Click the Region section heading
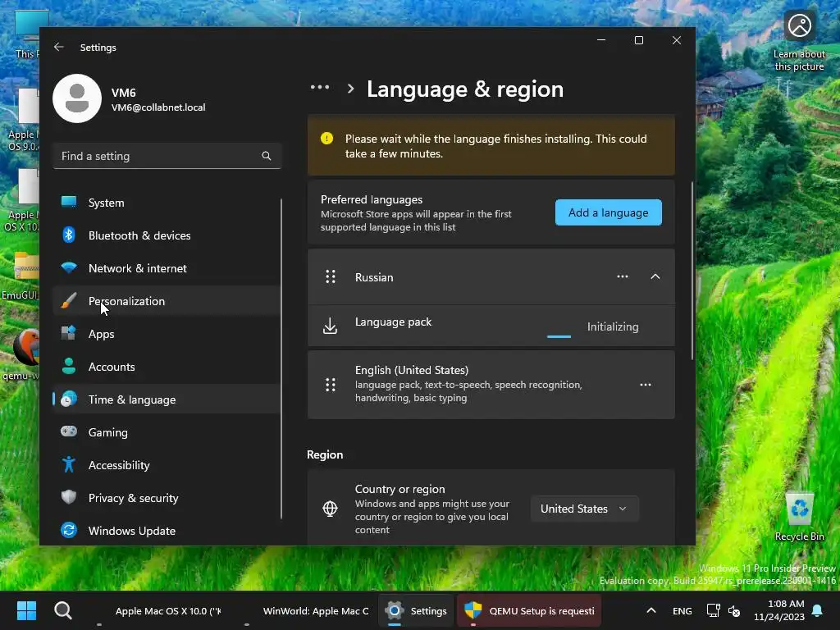 coord(325,454)
